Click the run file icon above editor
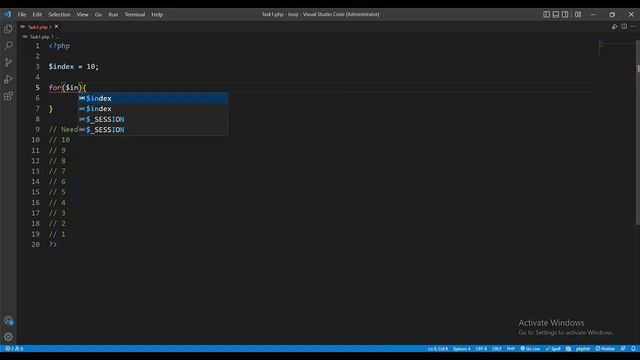Viewport: 640px width, 360px height. (614, 27)
